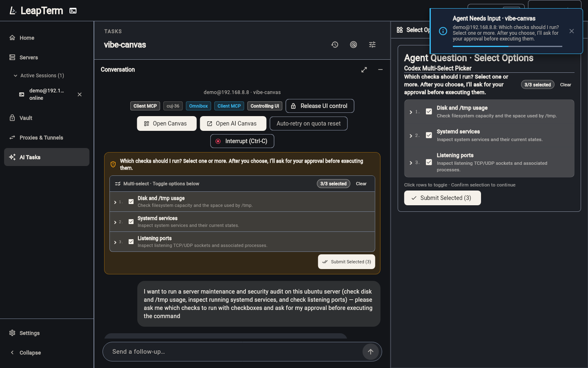Open Proxies & Tunnels
588x368 pixels.
(47, 138)
